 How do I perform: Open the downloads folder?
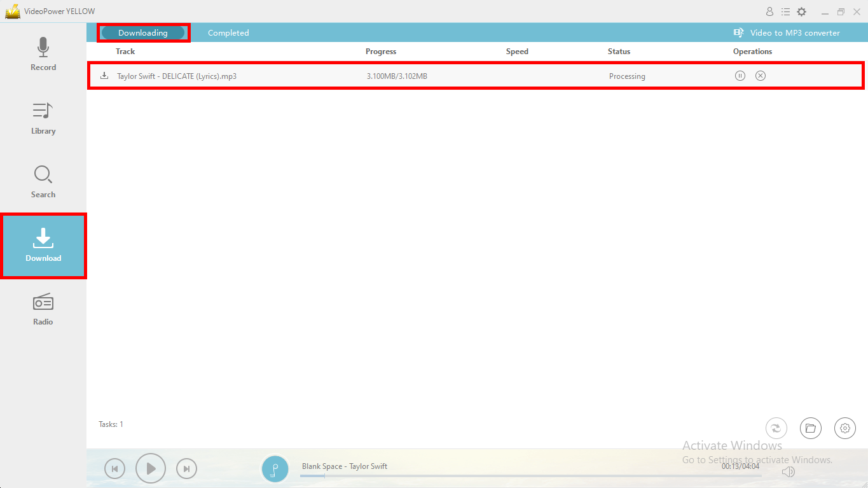[x=810, y=428]
